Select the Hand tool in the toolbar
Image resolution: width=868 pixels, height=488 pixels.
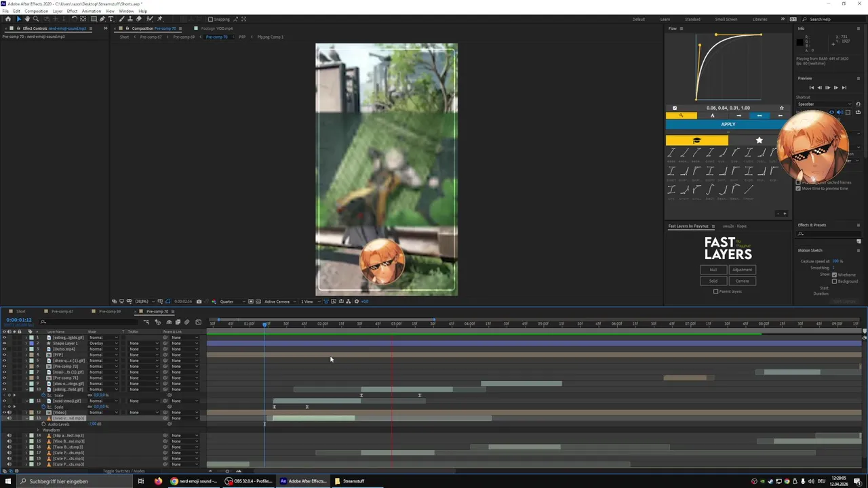[x=27, y=19]
